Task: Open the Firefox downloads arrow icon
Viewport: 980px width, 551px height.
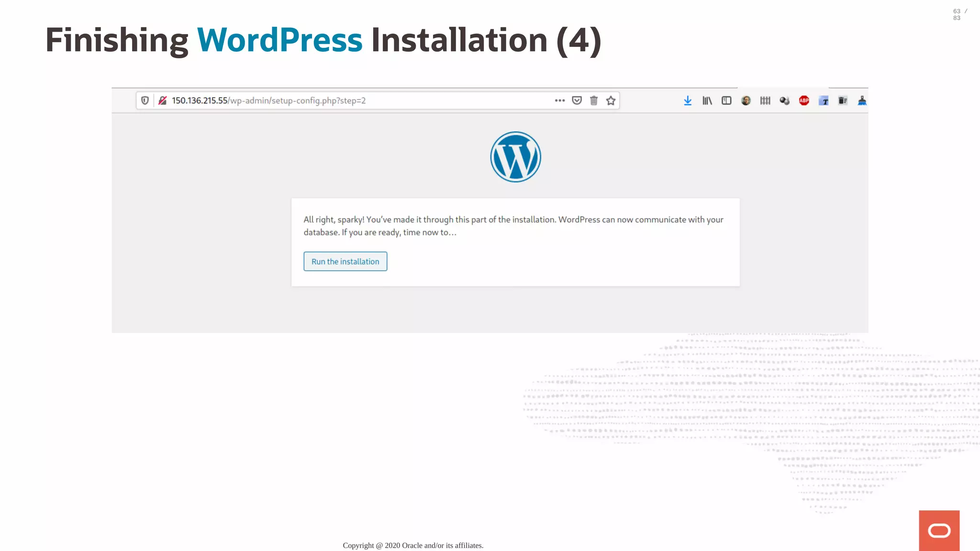Action: (x=688, y=100)
